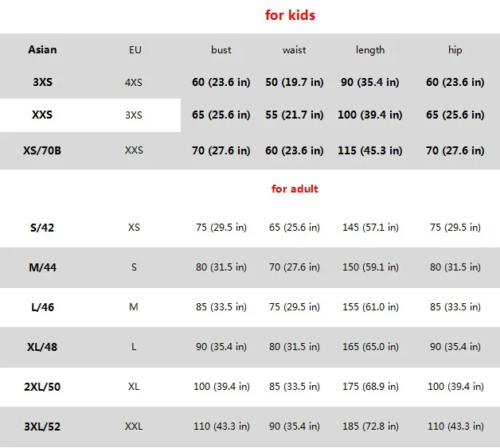This screenshot has height=448, width=500.
Task: Click the 'S/42' adult size label
Action: [x=42, y=228]
